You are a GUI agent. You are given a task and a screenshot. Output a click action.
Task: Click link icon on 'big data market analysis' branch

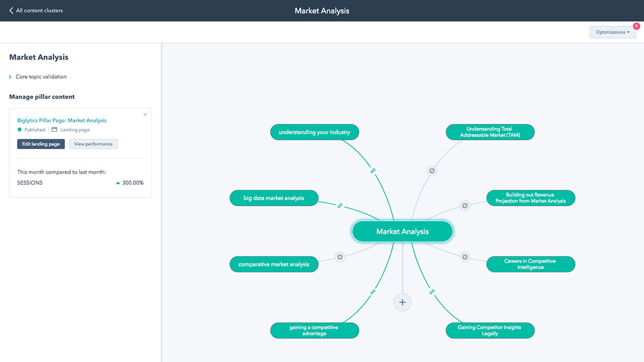[x=340, y=206]
